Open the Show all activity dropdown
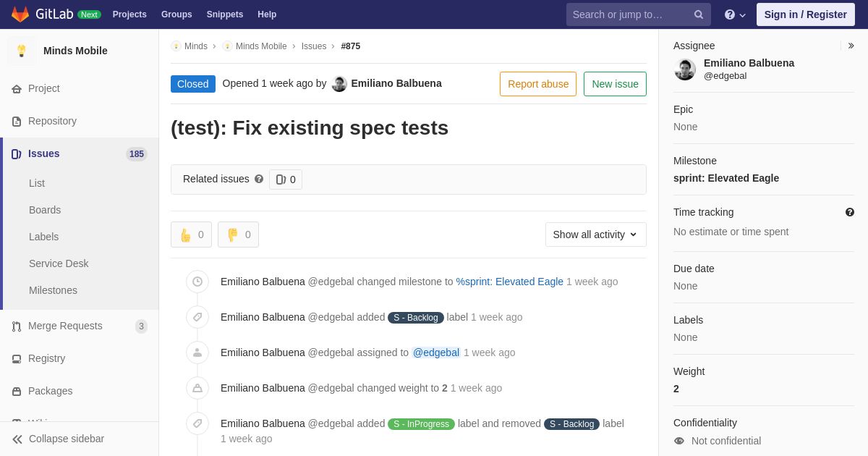Image resolution: width=868 pixels, height=456 pixels. (x=595, y=235)
